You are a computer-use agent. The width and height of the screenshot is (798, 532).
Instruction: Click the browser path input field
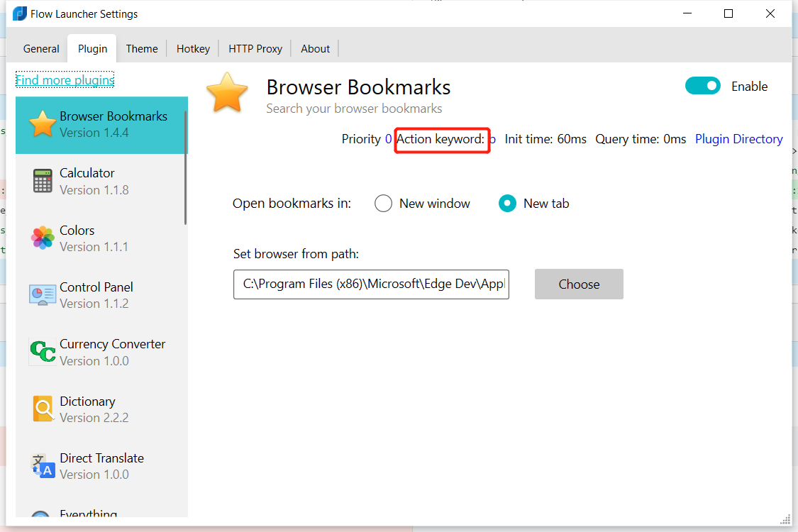(x=371, y=284)
